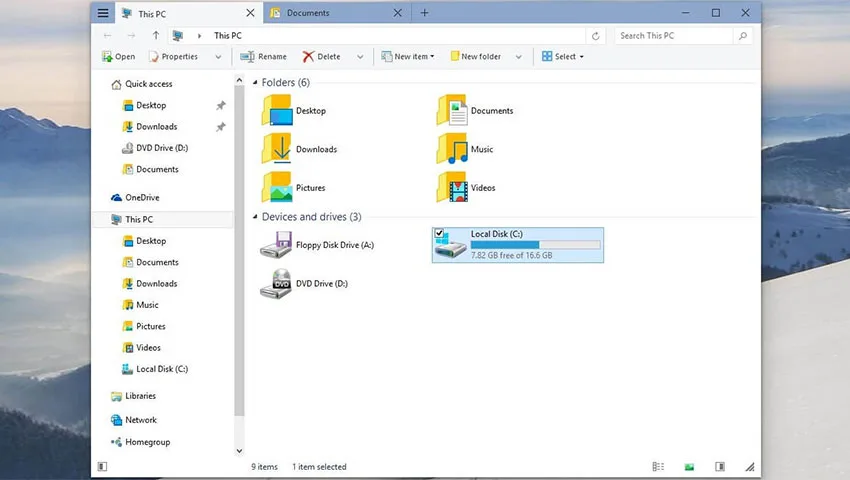Click the Properties toolbar button

tap(173, 56)
